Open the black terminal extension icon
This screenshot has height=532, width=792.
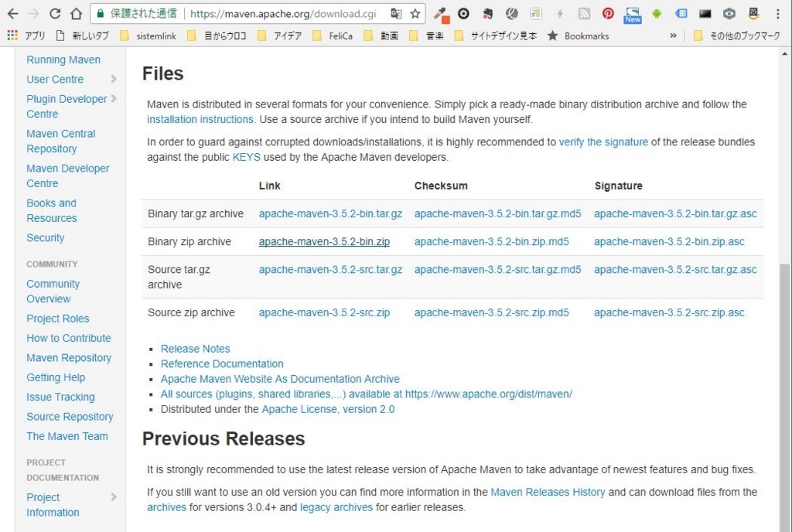(705, 14)
